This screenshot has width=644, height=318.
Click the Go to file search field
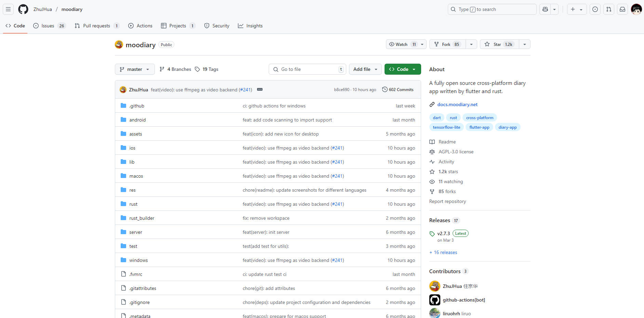(x=307, y=69)
